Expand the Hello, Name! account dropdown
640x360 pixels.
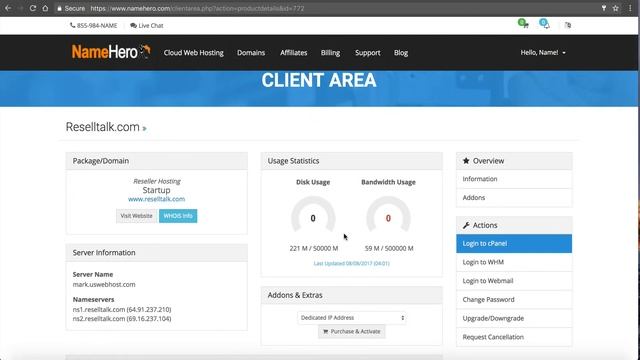coord(543,53)
